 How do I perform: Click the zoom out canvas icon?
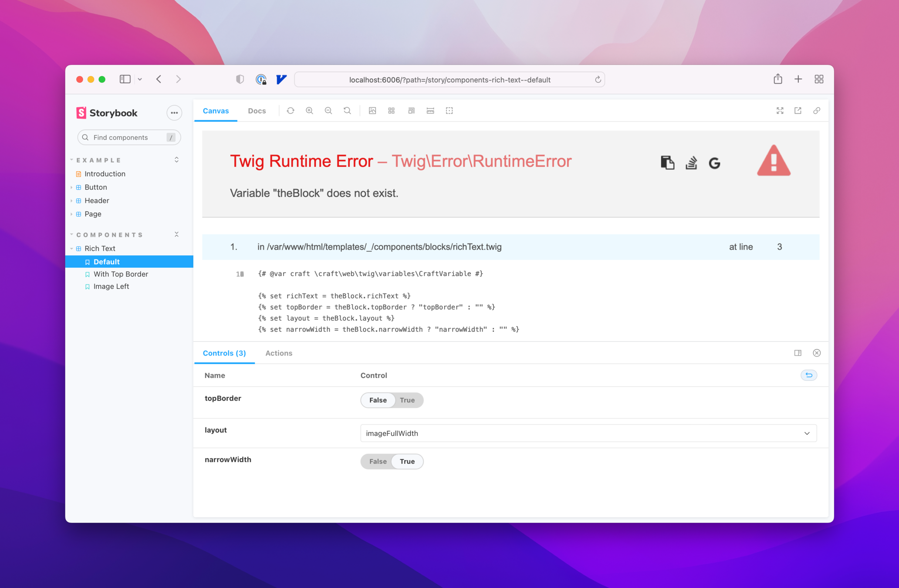point(328,111)
